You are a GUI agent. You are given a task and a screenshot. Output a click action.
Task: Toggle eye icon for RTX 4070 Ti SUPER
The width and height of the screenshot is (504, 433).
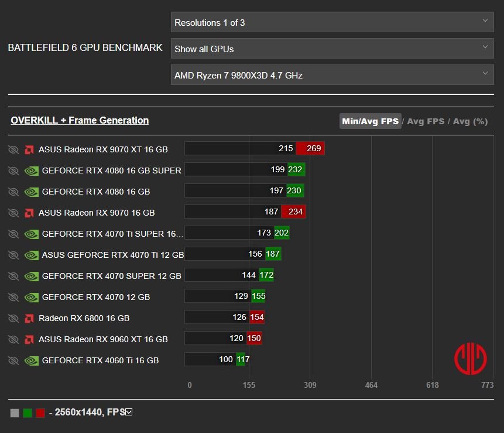pos(13,234)
